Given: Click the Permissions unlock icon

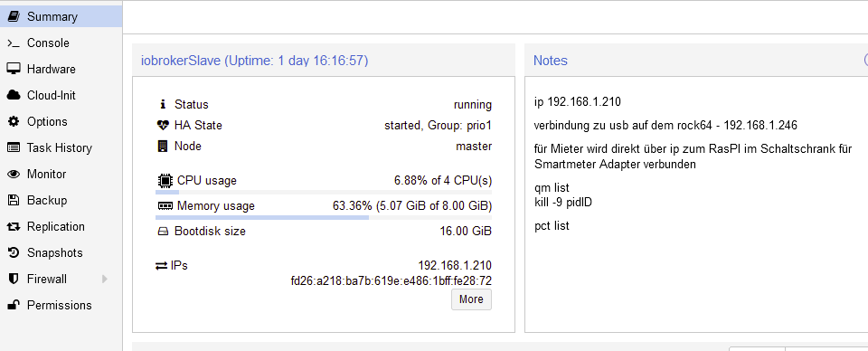Looking at the screenshot, I should tap(14, 305).
